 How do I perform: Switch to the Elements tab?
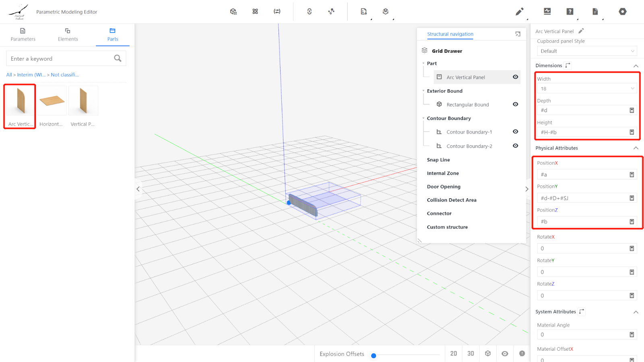click(x=68, y=35)
